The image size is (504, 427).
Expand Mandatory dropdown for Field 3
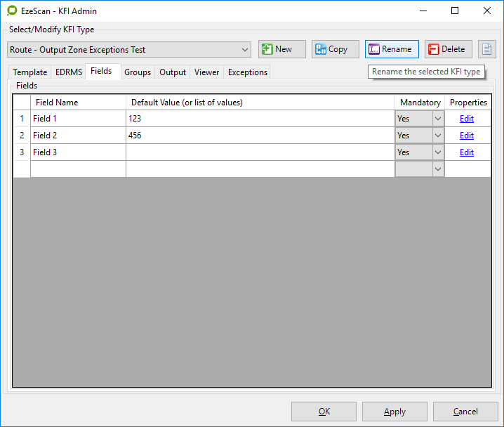tap(438, 152)
